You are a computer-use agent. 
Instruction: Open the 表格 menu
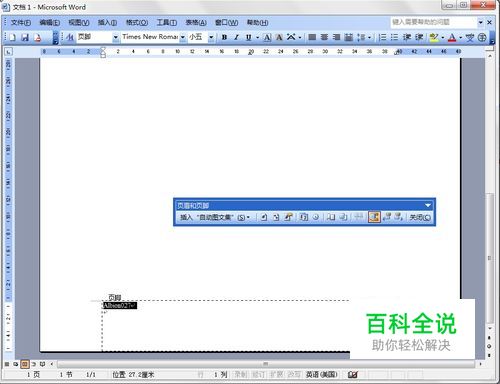coord(196,23)
